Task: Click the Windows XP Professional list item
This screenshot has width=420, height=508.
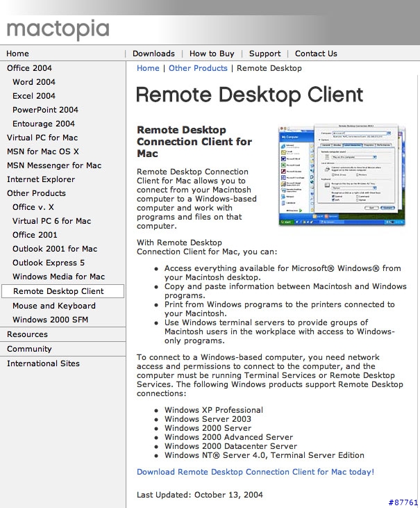Action: (x=214, y=410)
